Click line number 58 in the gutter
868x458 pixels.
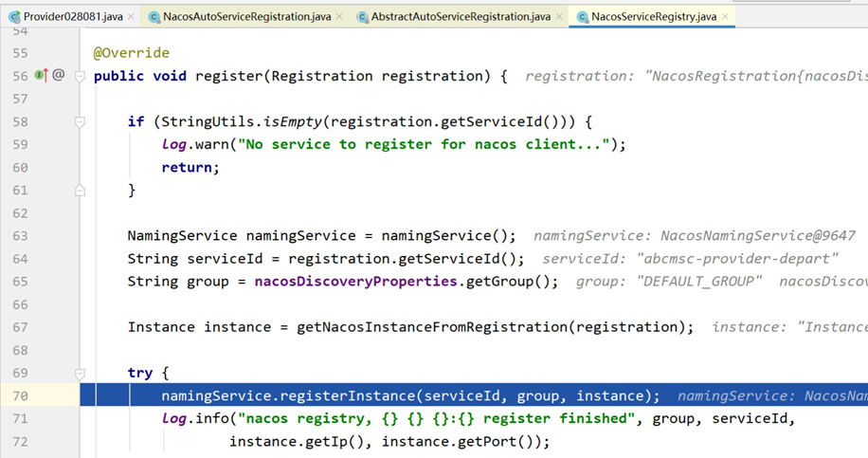coord(21,121)
